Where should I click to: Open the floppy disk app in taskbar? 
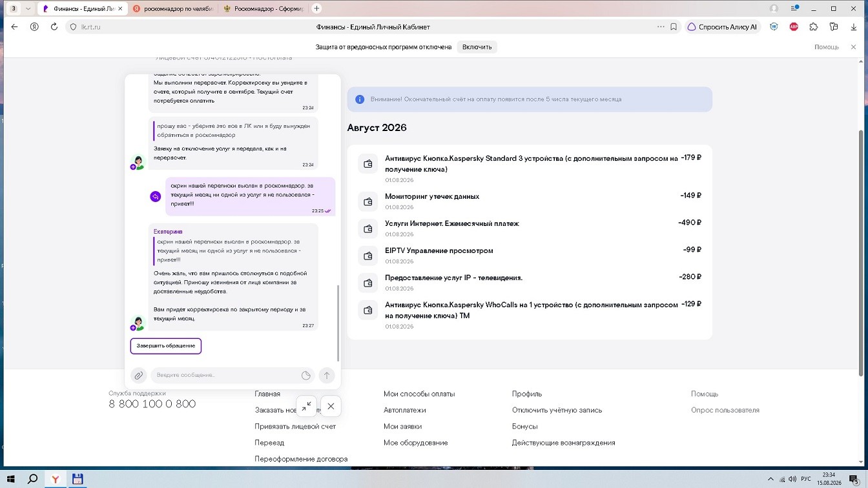click(77, 480)
